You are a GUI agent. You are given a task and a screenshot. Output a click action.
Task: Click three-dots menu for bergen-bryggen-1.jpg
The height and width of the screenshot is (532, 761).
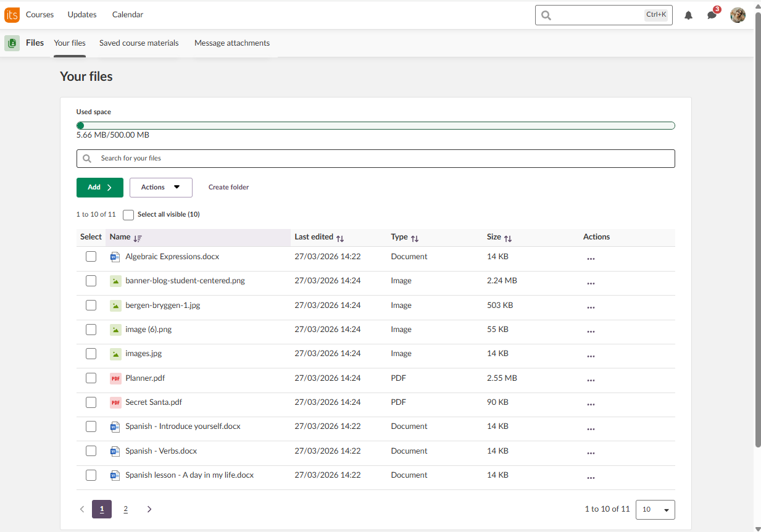tap(591, 305)
